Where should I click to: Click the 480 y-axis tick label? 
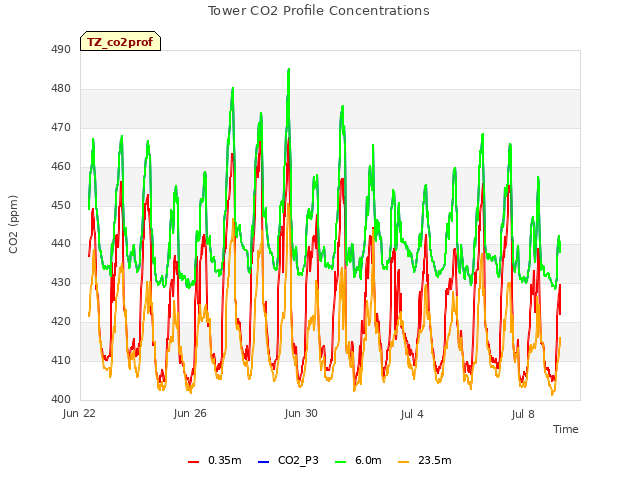(x=61, y=88)
